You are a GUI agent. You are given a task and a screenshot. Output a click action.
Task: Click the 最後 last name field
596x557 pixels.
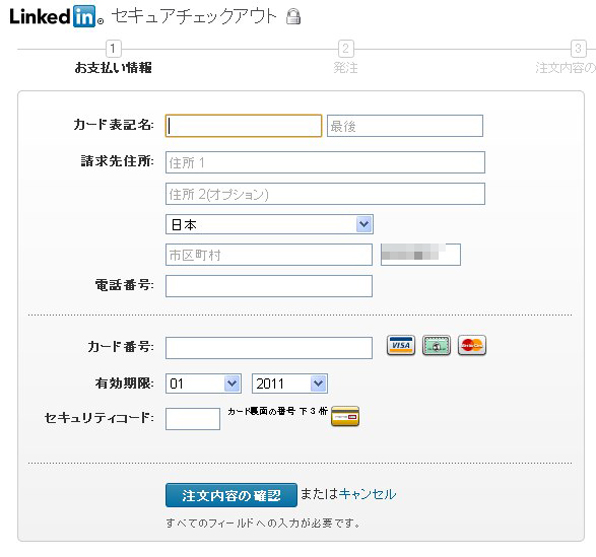click(x=405, y=126)
